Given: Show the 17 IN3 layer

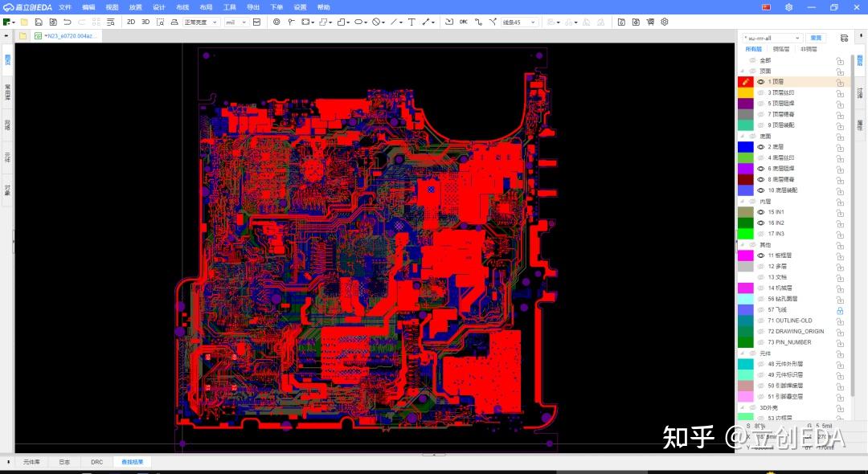Looking at the screenshot, I should 760,234.
